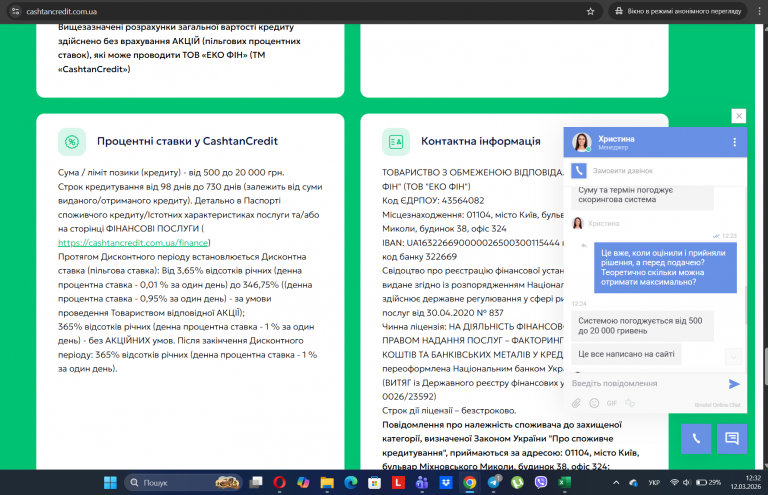
Task: Attach a file using the paperclip icon
Action: [x=576, y=403]
